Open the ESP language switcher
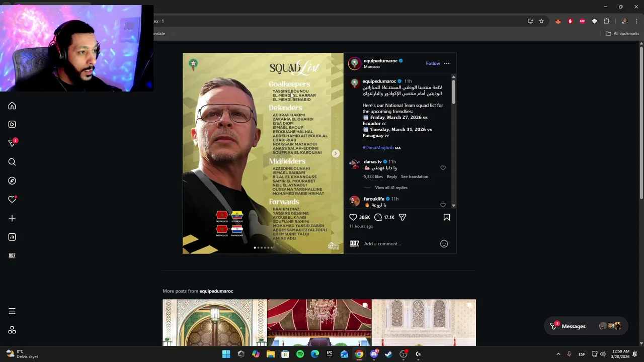Viewport: 644px width, 362px height. [x=582, y=354]
